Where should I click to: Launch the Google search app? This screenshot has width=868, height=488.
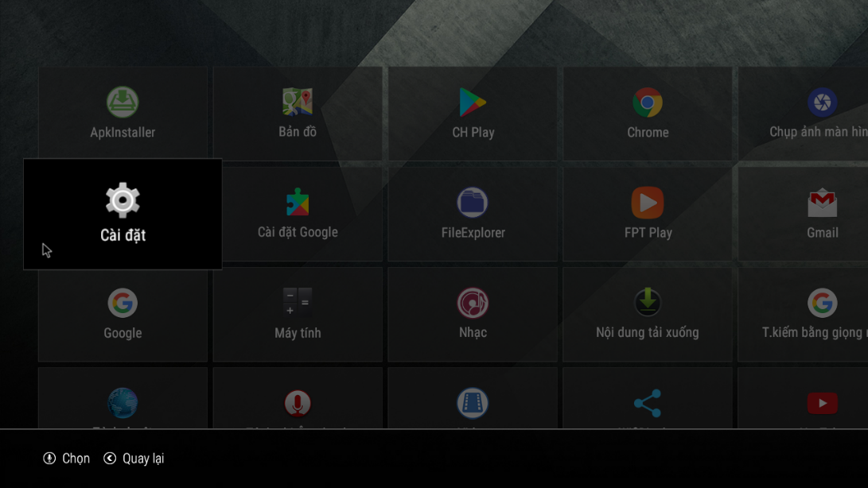123,314
